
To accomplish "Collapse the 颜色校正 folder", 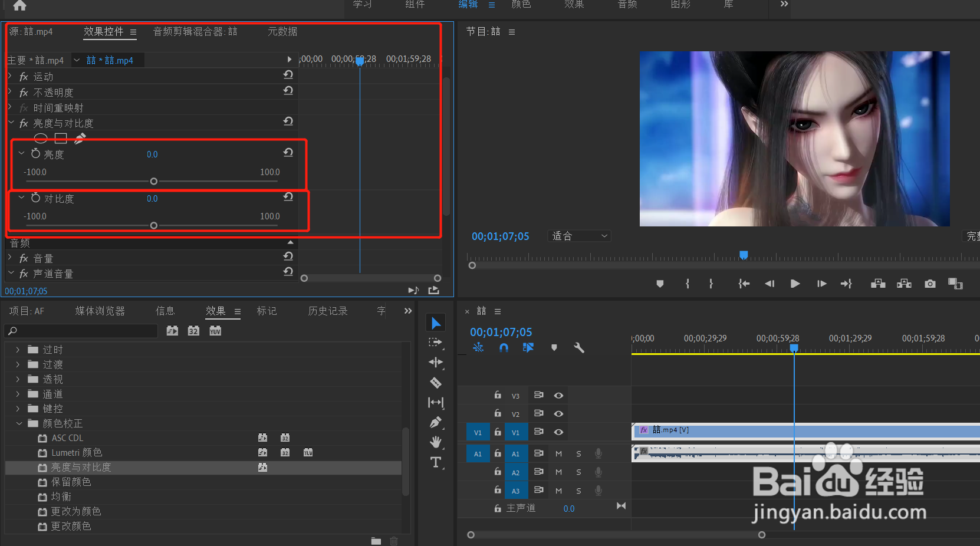I will coord(19,423).
